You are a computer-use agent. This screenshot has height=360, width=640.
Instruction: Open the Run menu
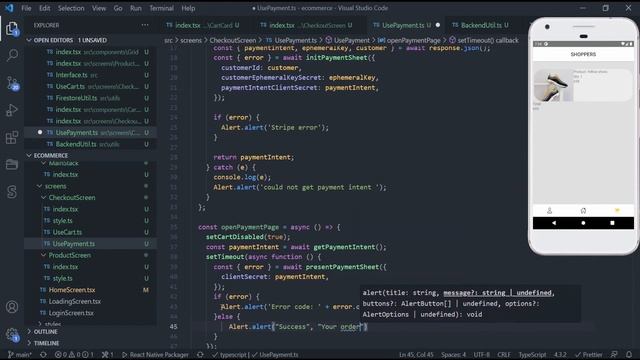click(136, 8)
